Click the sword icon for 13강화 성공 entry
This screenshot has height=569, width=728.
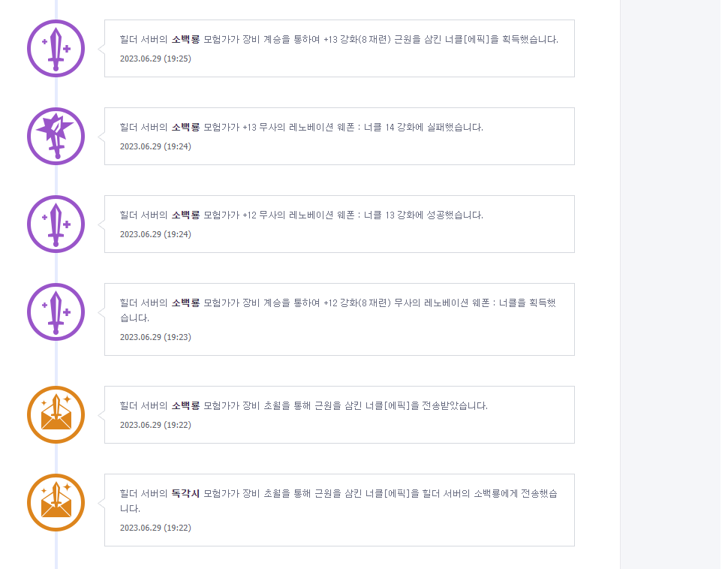click(56, 224)
